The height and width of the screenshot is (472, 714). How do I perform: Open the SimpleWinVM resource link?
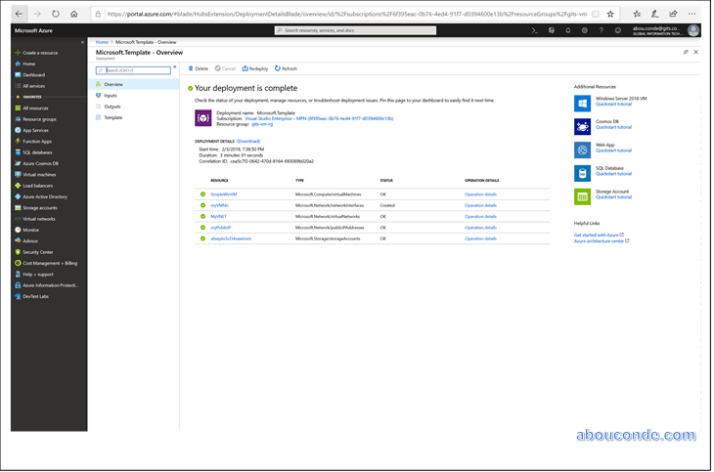pos(223,194)
